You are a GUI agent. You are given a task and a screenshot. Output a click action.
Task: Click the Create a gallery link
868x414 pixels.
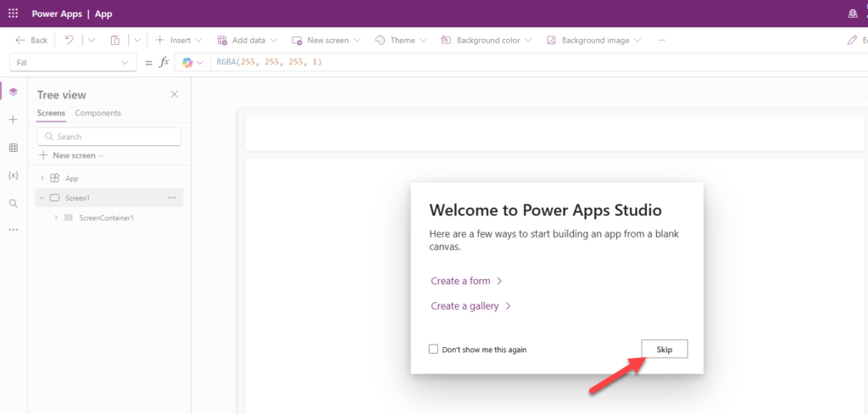pyautogui.click(x=470, y=306)
